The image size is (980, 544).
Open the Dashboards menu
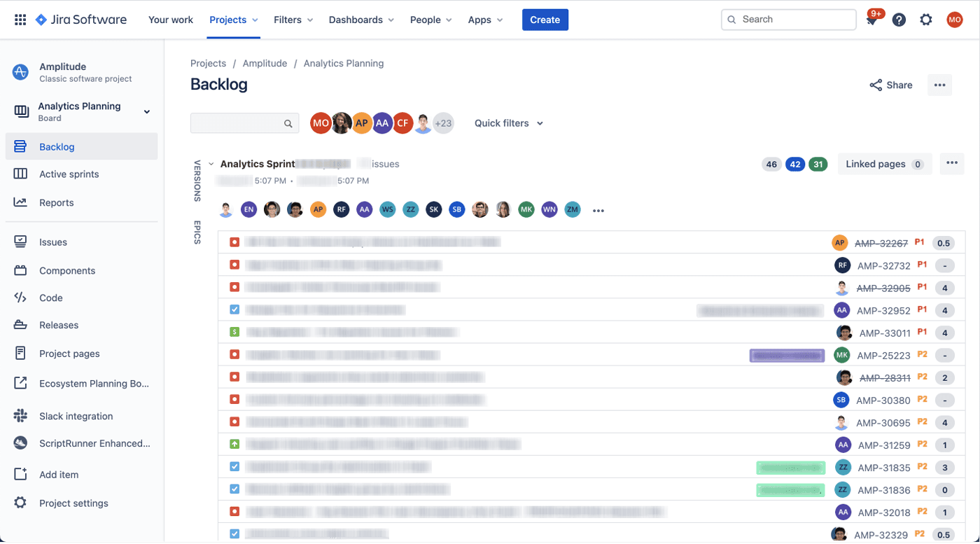(361, 20)
